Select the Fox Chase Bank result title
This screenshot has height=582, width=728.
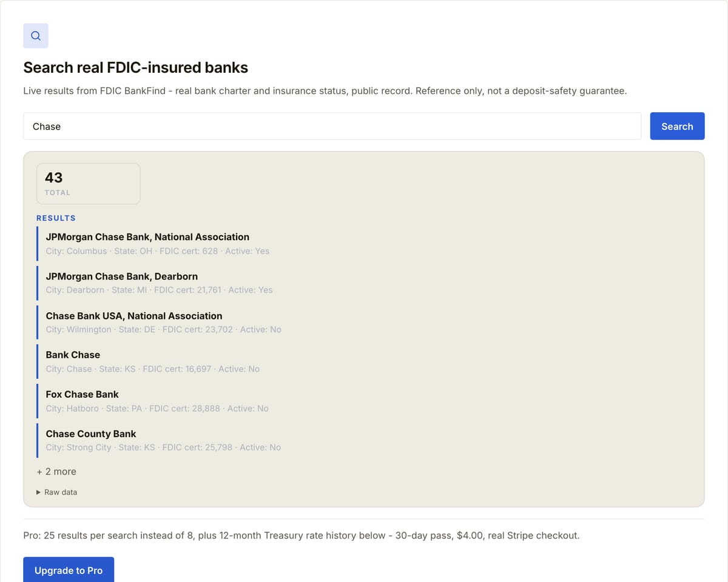click(x=82, y=394)
